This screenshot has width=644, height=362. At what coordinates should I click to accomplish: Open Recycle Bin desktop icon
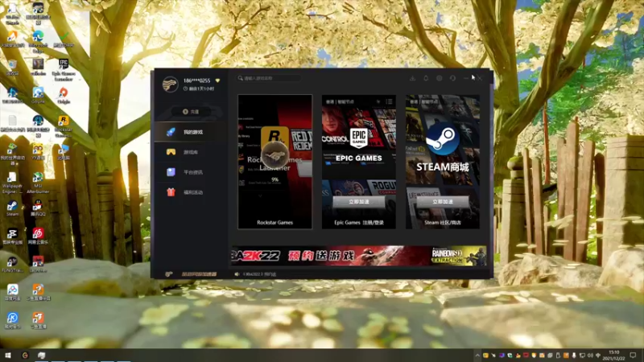coord(12,68)
